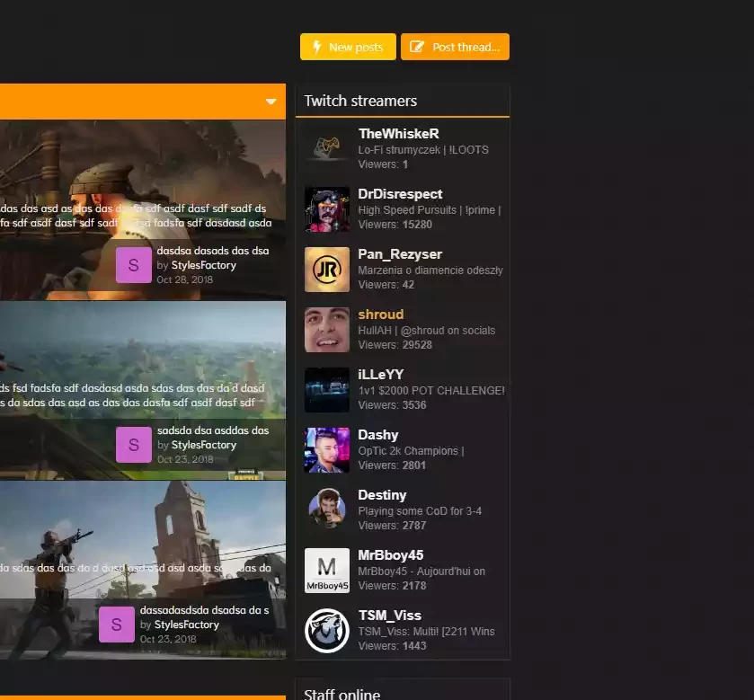Open Pan_Rezyser JR logo avatar
The height and width of the screenshot is (700, 754).
pyautogui.click(x=327, y=270)
